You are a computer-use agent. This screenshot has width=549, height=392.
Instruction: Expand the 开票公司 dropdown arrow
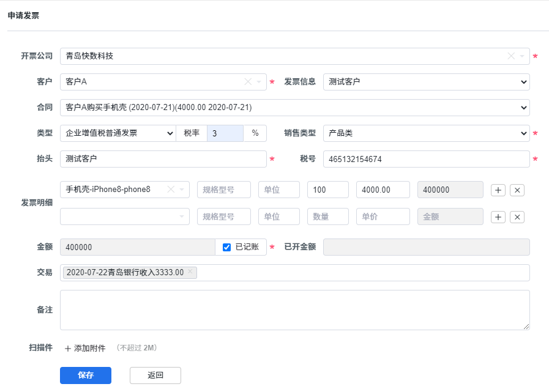click(x=522, y=56)
